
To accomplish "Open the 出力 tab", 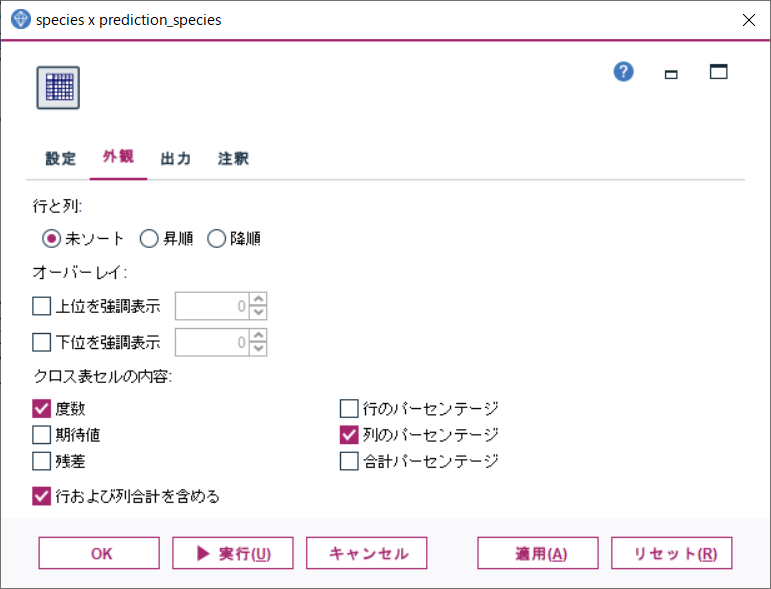I will (x=176, y=158).
